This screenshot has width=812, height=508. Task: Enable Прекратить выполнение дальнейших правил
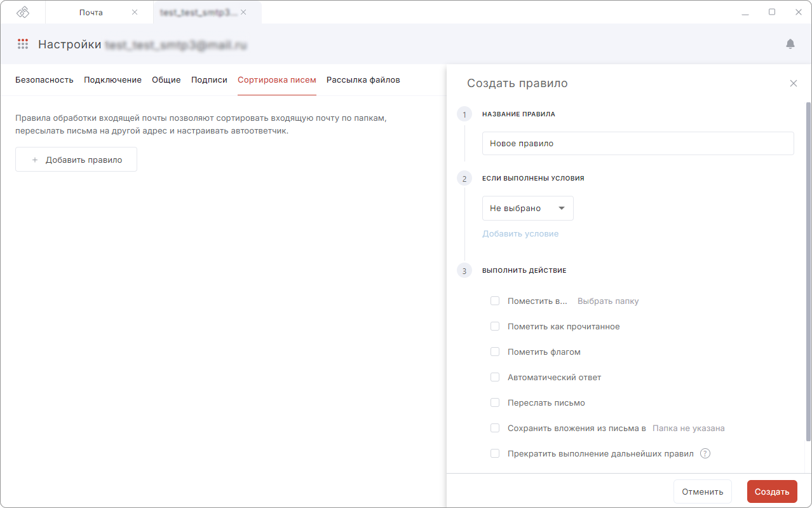pyautogui.click(x=495, y=453)
